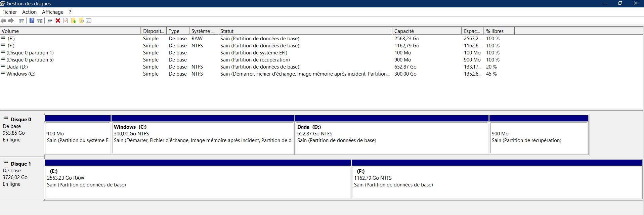Sort by the Espac... column header

pos(473,31)
